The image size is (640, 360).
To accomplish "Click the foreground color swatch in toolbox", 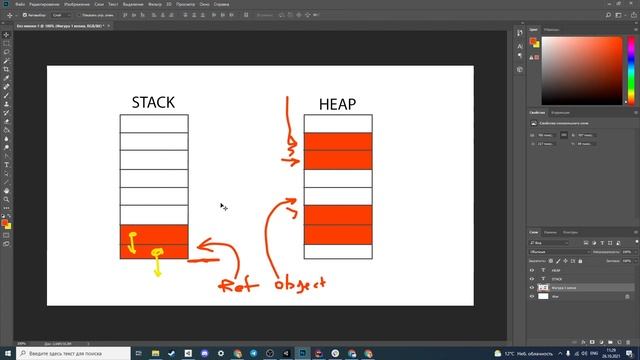I will (x=4, y=223).
